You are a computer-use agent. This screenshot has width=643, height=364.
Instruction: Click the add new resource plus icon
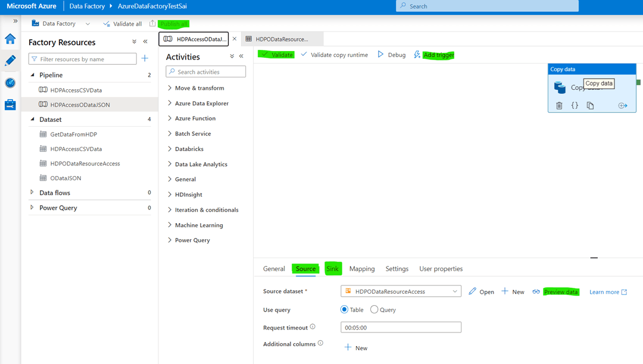click(x=145, y=58)
